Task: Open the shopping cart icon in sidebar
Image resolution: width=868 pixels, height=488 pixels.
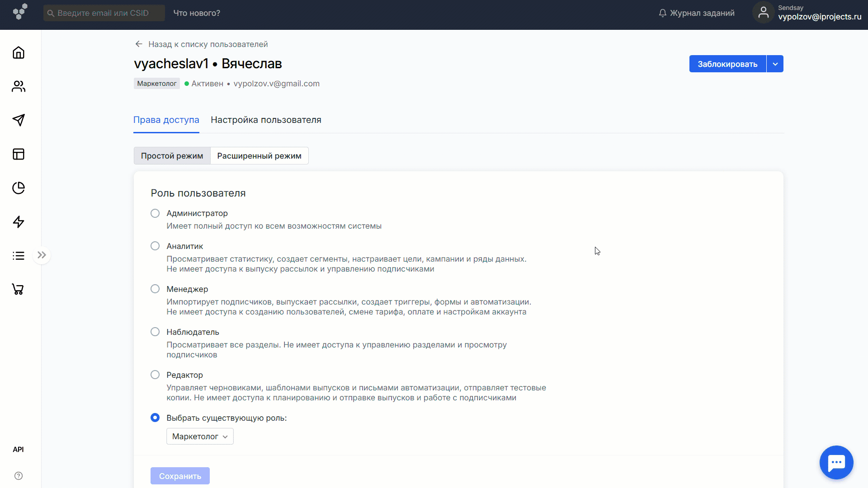Action: [x=18, y=289]
